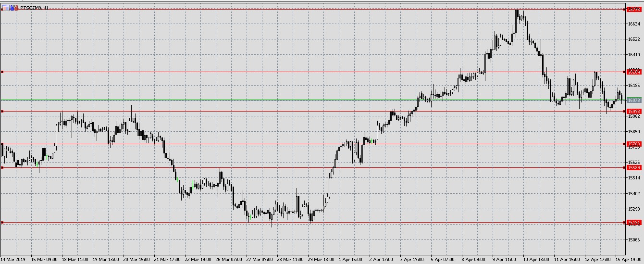Screen dimensions: 644x264
Task: Select the 15191 red level price label
Action: pyautogui.click(x=634, y=223)
